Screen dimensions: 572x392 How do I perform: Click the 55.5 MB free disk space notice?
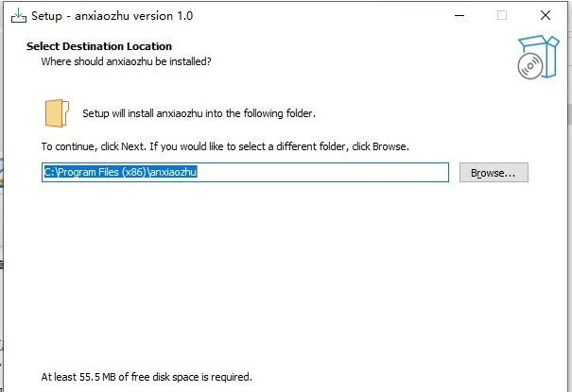147,377
